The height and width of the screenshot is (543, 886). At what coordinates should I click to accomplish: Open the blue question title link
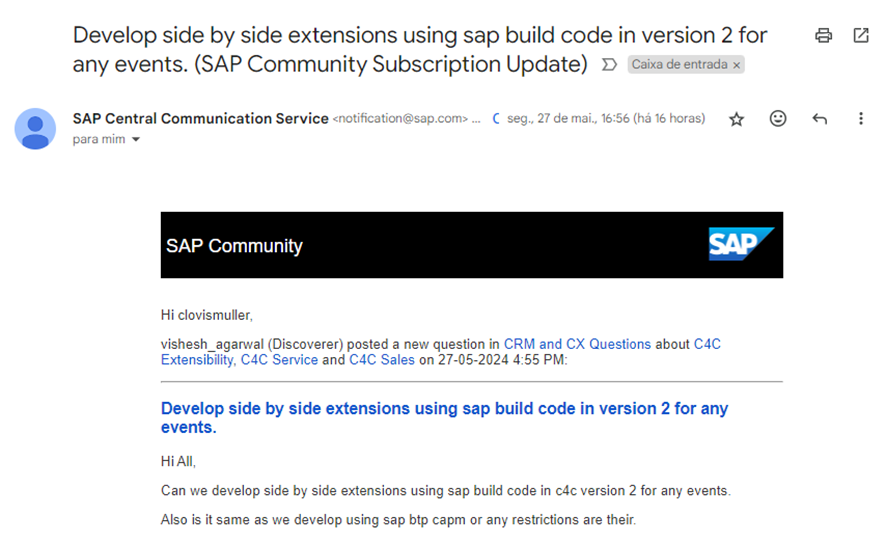click(444, 418)
